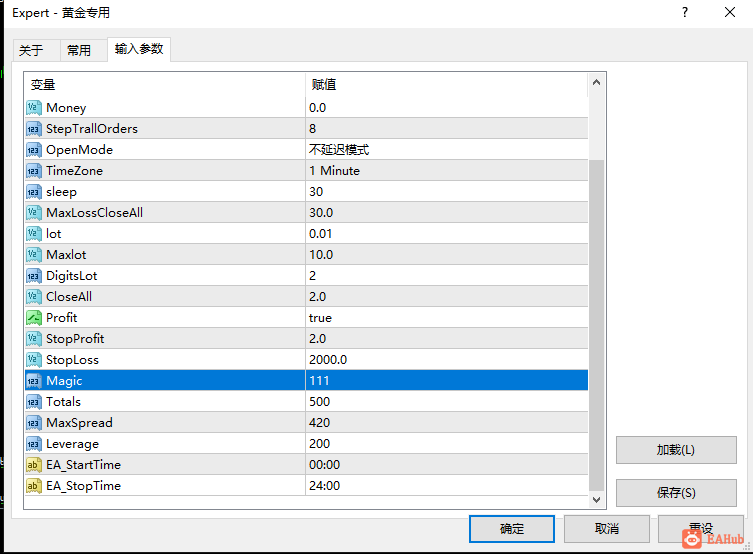The width and height of the screenshot is (753, 554).
Task: Click the integer icon beside OpenMode
Action: pos(34,150)
